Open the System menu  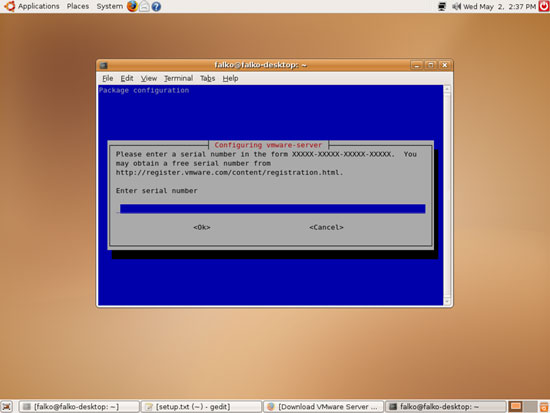pos(110,6)
